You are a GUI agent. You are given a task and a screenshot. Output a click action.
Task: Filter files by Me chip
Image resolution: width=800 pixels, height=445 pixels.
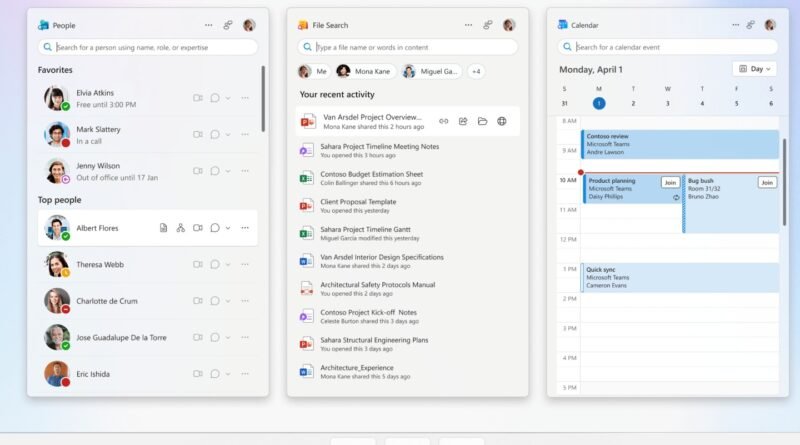pos(313,71)
